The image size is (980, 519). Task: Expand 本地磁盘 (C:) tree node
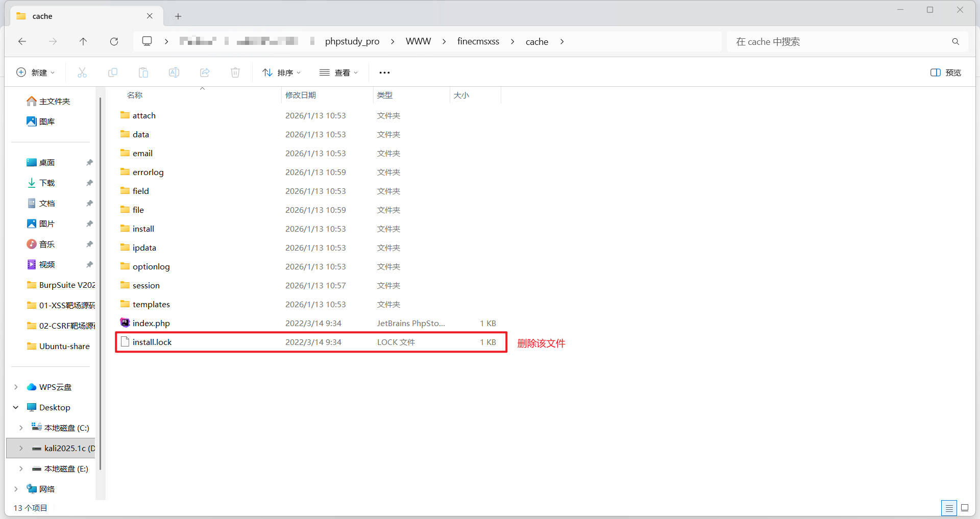[x=21, y=428]
